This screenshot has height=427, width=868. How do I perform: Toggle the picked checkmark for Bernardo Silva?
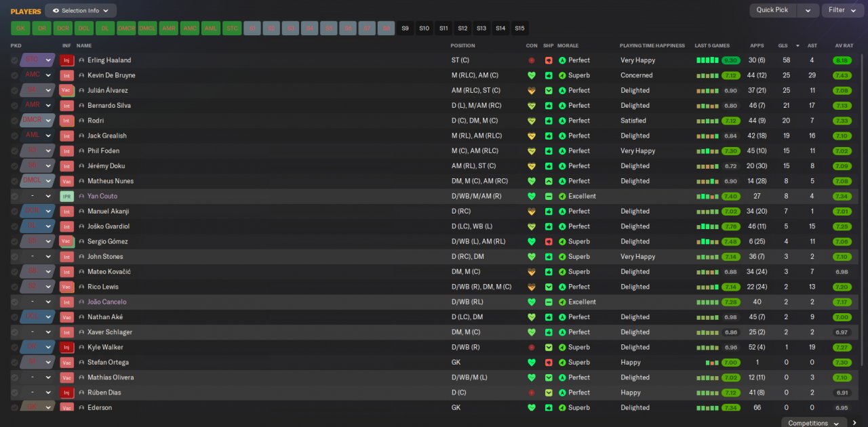pyautogui.click(x=14, y=105)
